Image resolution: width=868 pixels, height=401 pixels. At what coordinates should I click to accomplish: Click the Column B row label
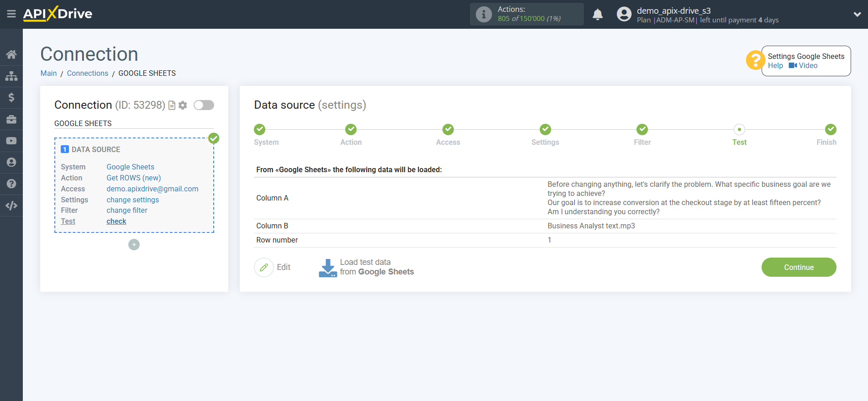(x=272, y=226)
